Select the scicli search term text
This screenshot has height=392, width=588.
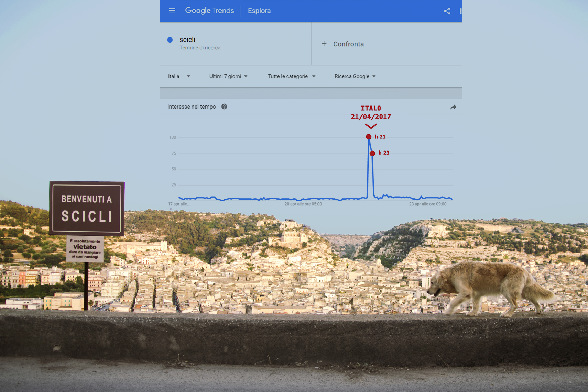coord(187,40)
